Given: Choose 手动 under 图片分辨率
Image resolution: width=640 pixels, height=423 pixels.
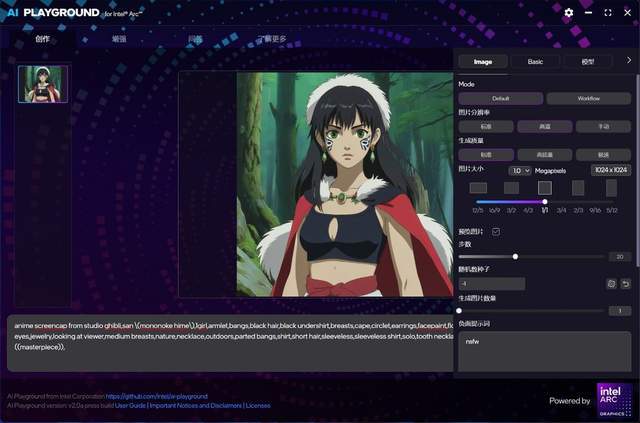Looking at the screenshot, I should coord(603,127).
